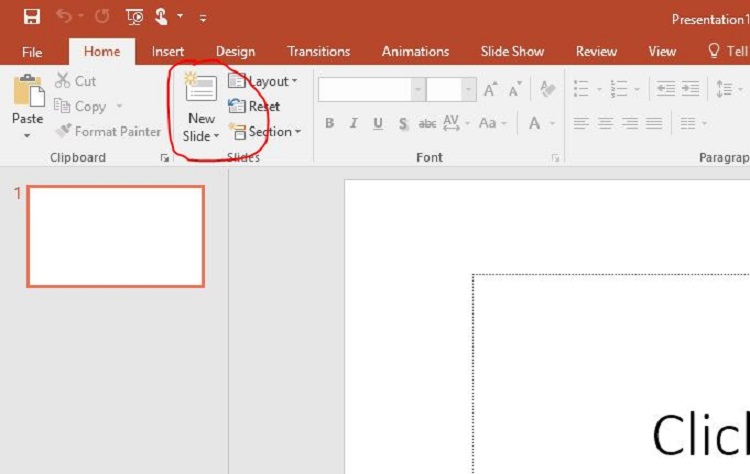This screenshot has height=474, width=750.
Task: Open the Clipboard dialog launcher
Action: [165, 158]
